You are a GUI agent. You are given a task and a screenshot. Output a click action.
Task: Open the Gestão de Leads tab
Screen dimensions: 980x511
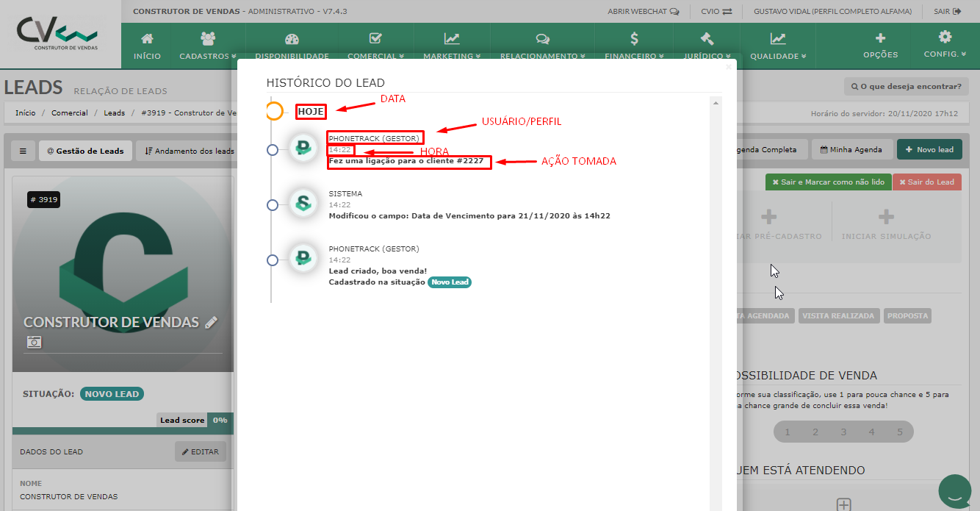coord(85,150)
